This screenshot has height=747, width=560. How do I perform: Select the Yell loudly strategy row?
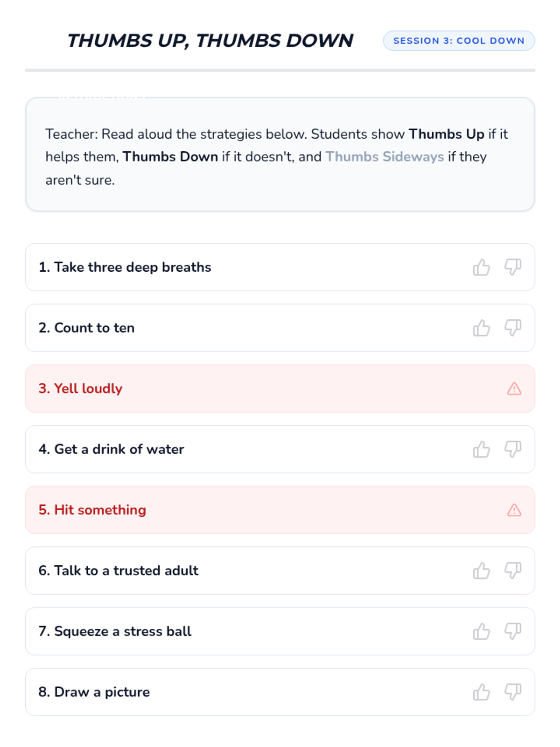[x=280, y=388]
